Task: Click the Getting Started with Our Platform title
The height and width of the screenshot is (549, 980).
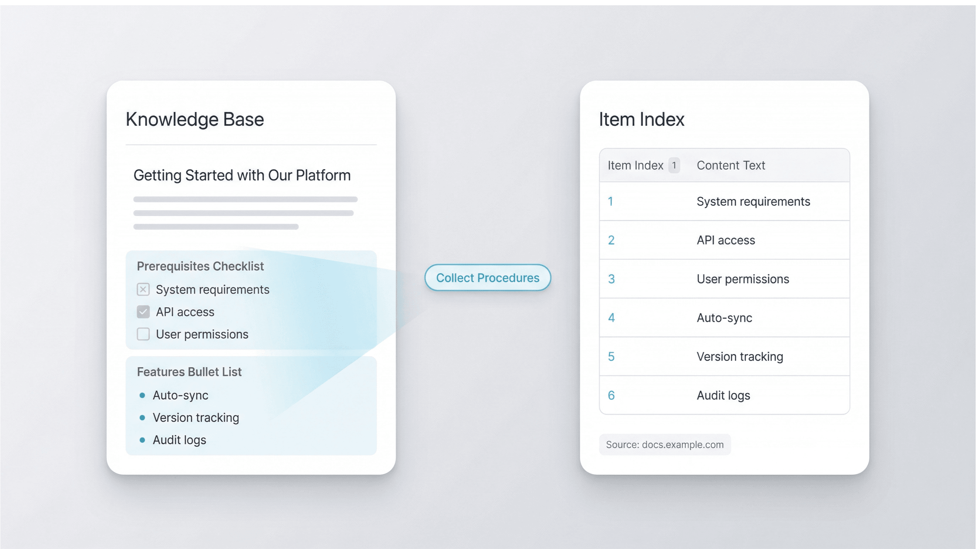Action: tap(242, 175)
